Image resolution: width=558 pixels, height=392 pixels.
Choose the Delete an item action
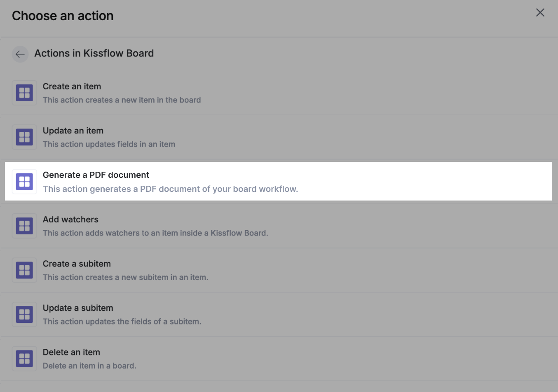tap(71, 352)
